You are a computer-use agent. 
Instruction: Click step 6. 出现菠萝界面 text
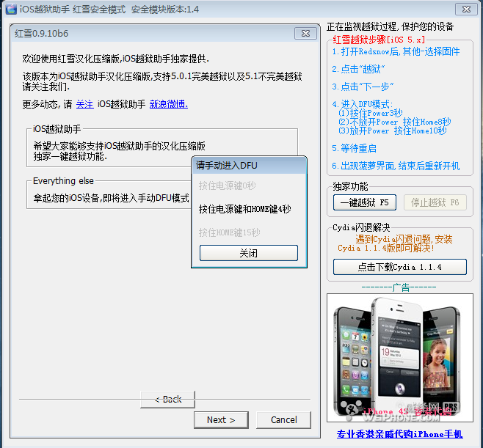(x=396, y=166)
